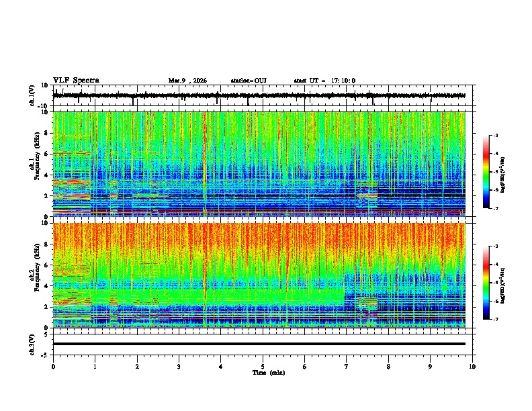Click the "ch.3(V)" axis label
This screenshot has height=411, width=532.
pyautogui.click(x=32, y=345)
